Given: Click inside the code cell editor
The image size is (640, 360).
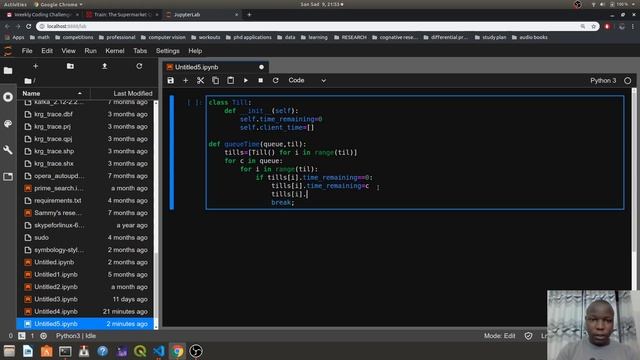Looking at the screenshot, I should pos(415,153).
